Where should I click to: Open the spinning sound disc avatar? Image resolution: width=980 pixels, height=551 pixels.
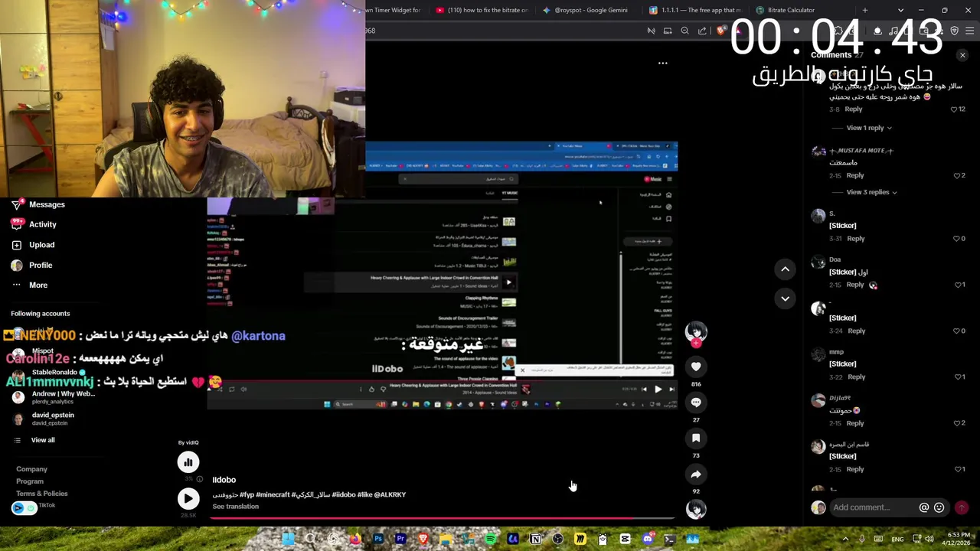[696, 509]
